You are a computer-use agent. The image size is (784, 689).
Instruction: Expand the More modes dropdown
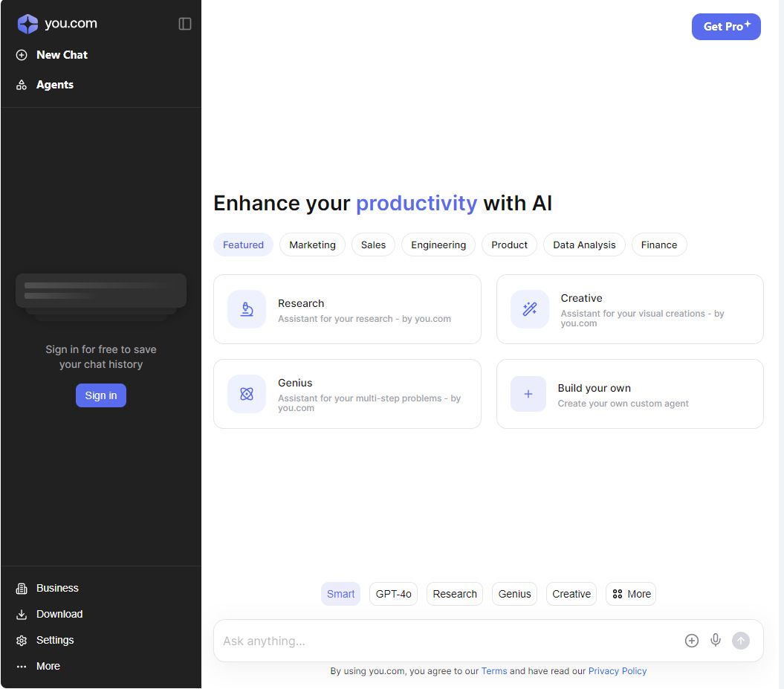coord(631,594)
